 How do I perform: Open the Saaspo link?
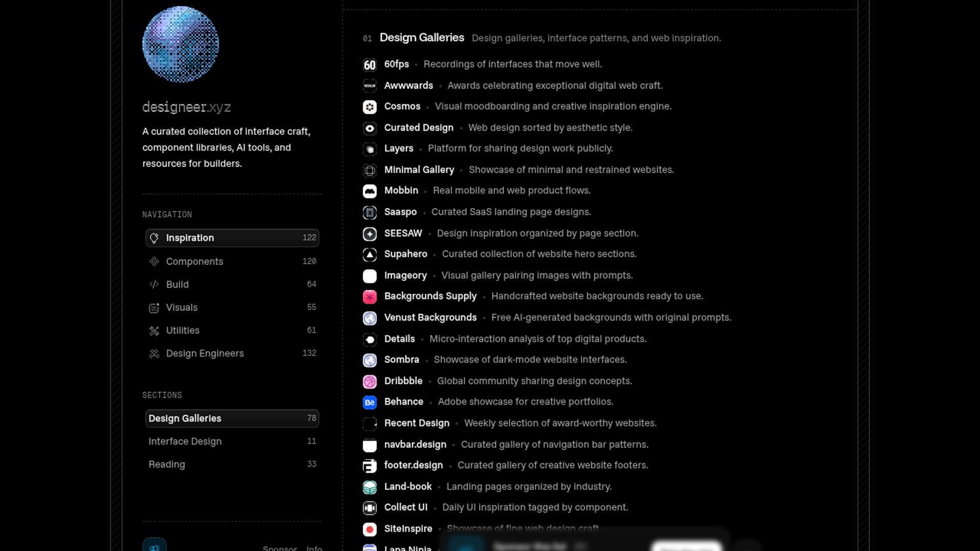click(400, 212)
